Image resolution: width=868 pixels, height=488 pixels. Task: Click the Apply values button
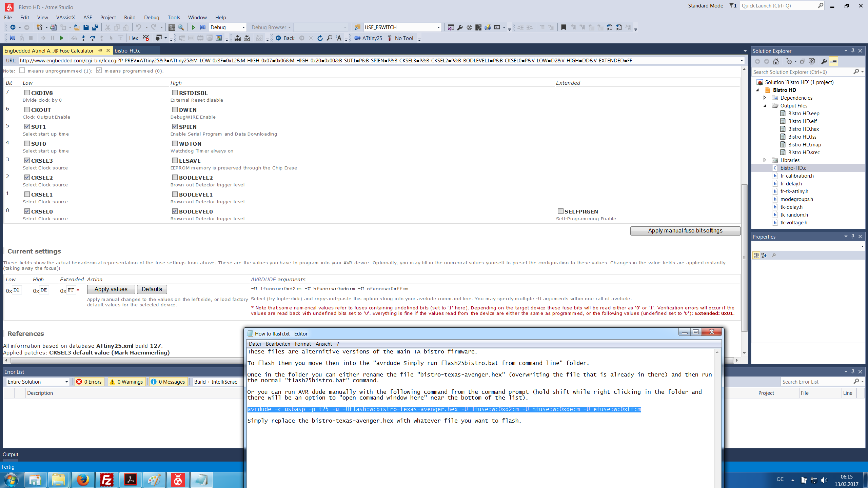tap(111, 289)
